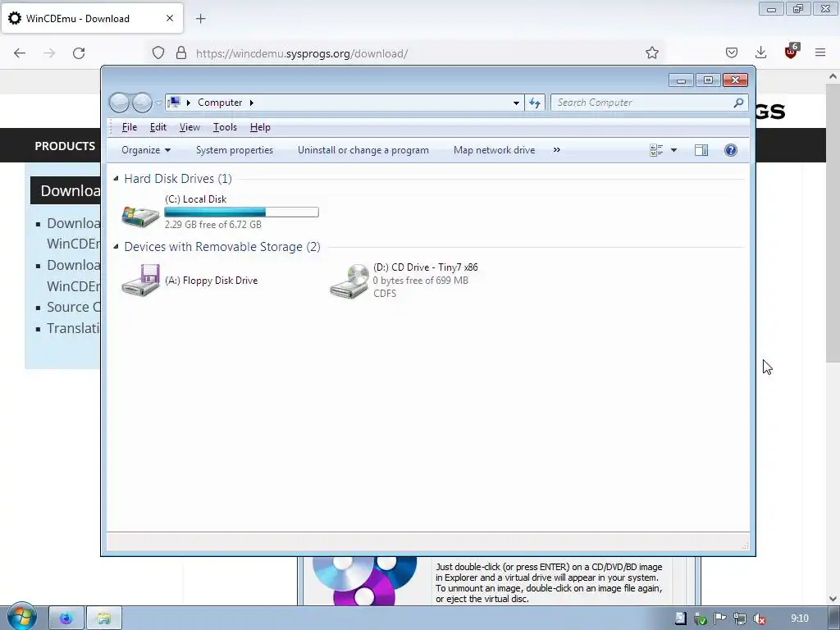
Task: Open the View menu
Action: (x=189, y=127)
